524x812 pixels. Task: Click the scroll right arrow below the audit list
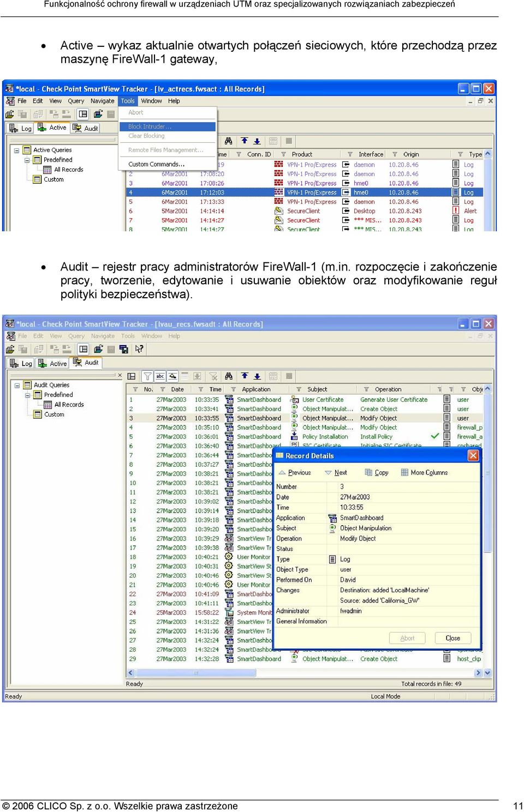pos(479,673)
